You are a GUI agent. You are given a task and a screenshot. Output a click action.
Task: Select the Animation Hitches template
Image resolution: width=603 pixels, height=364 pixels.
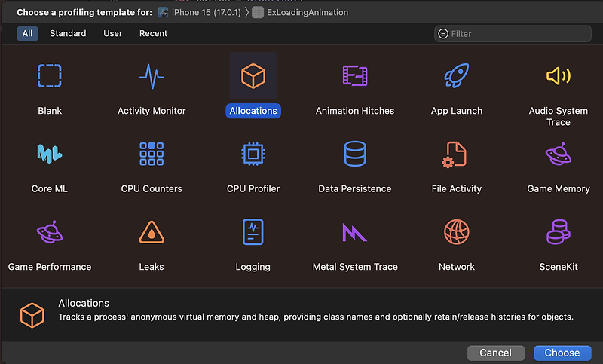click(x=354, y=77)
